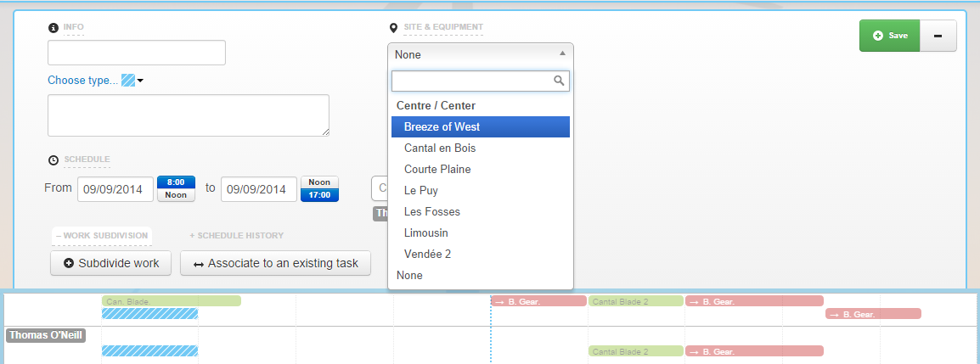Click the Subdivide work button
This screenshot has height=364, width=980.
110,263
